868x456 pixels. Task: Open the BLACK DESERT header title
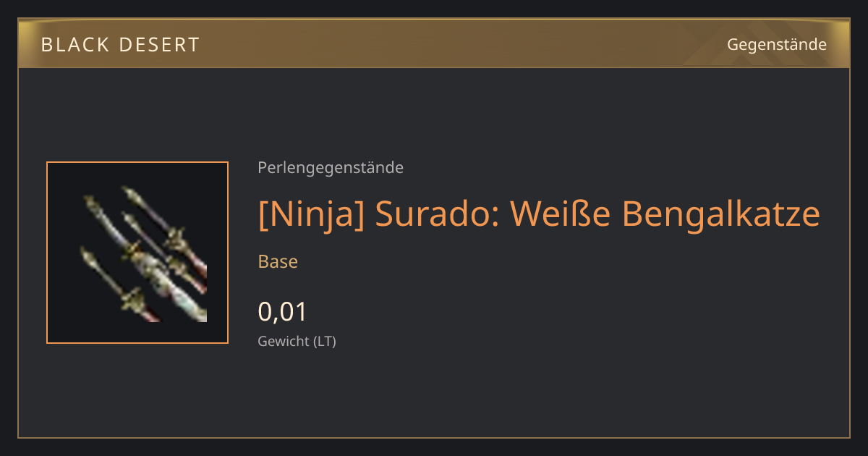click(x=120, y=45)
